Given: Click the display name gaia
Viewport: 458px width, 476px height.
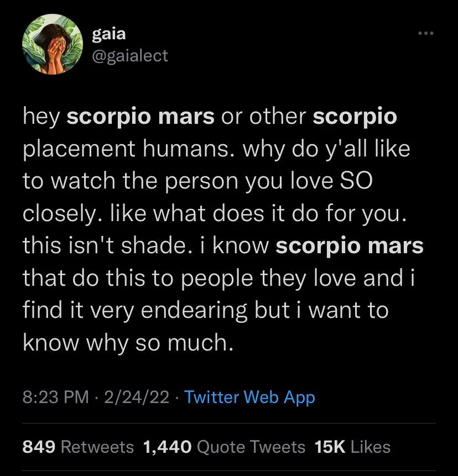Looking at the screenshot, I should tap(108, 33).
